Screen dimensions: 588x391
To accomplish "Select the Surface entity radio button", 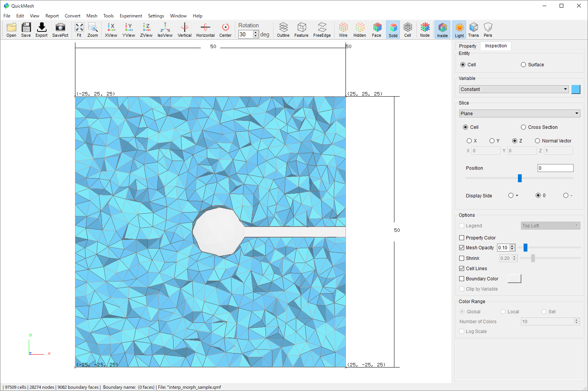I will tap(523, 64).
